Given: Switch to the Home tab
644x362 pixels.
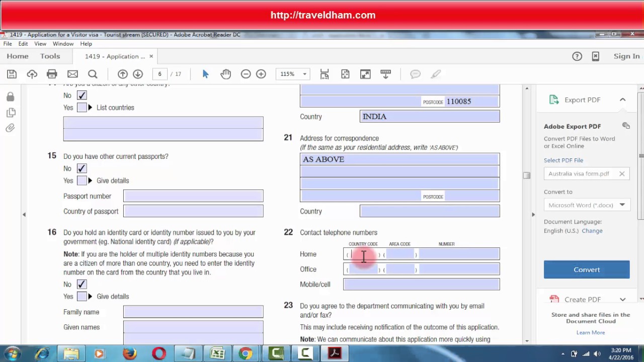Looking at the screenshot, I should (18, 56).
